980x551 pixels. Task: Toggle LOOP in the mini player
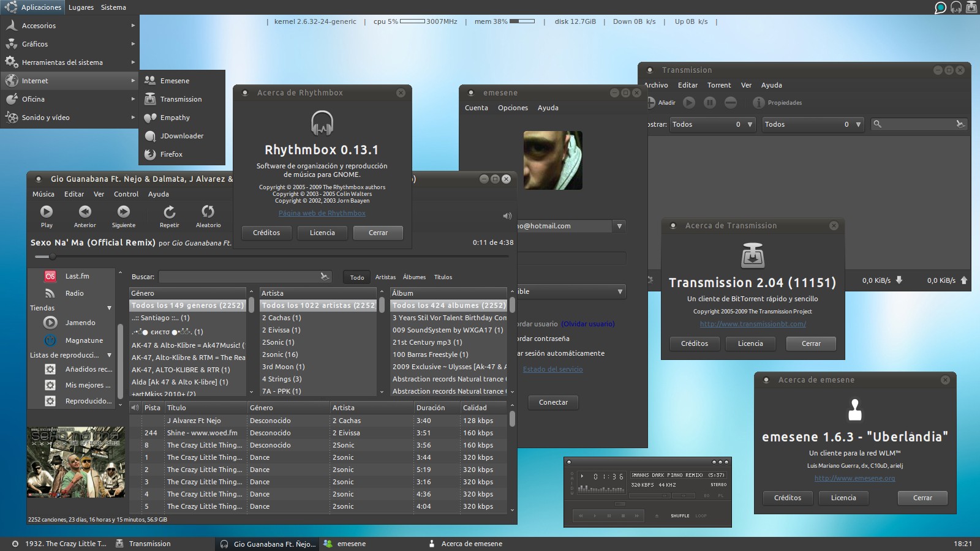click(701, 515)
